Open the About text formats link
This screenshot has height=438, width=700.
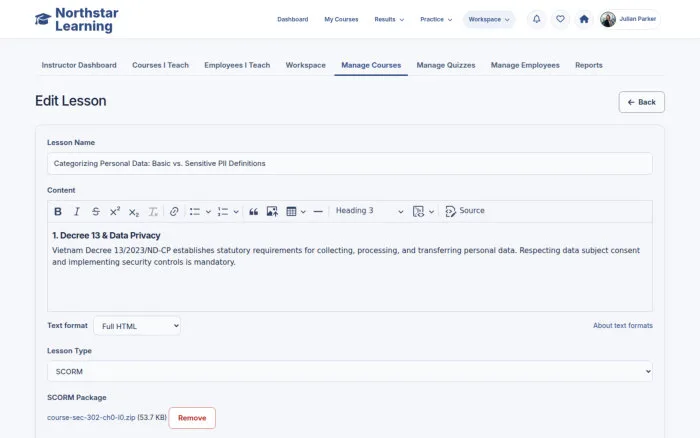(623, 325)
